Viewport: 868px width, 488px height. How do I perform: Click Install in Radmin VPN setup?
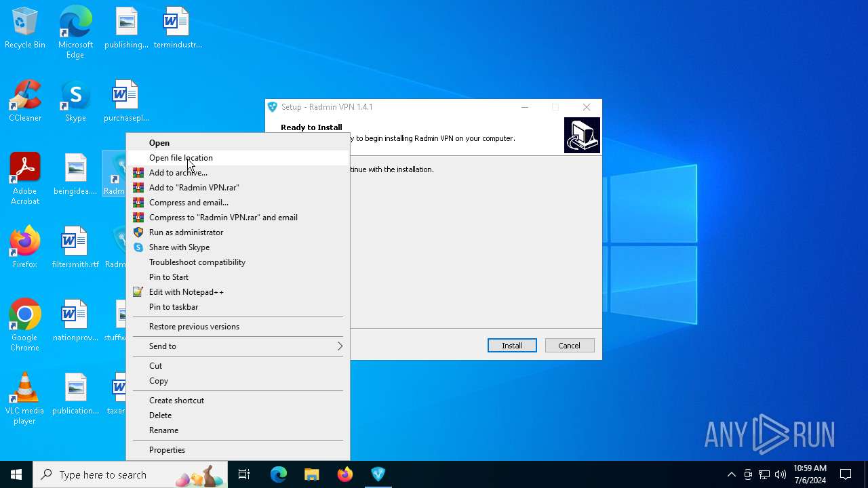512,346
